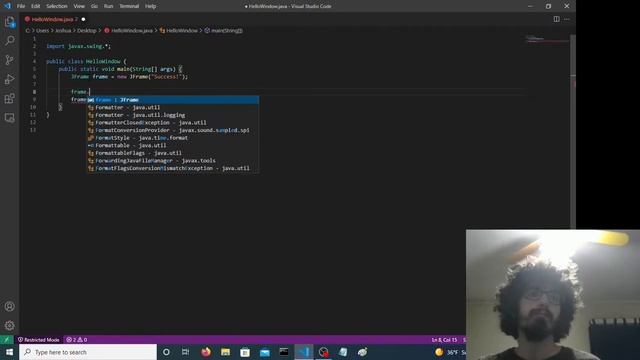Open the File menu

pyautogui.click(x=21, y=6)
